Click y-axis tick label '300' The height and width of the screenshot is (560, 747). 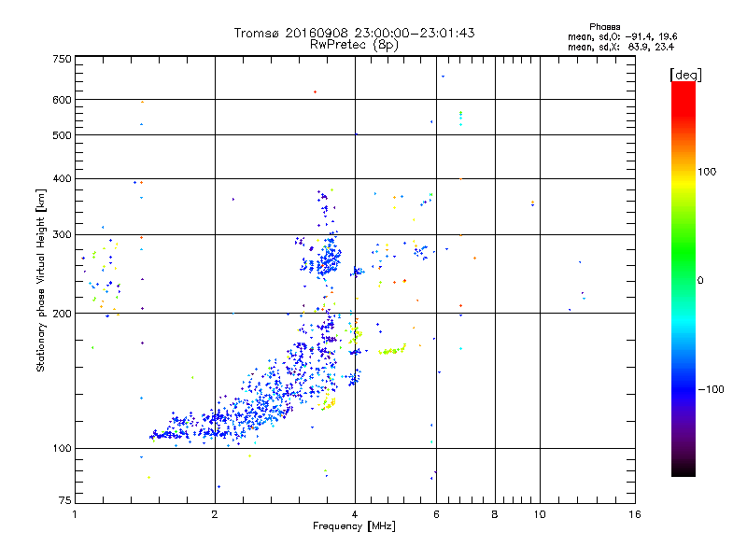pyautogui.click(x=62, y=235)
